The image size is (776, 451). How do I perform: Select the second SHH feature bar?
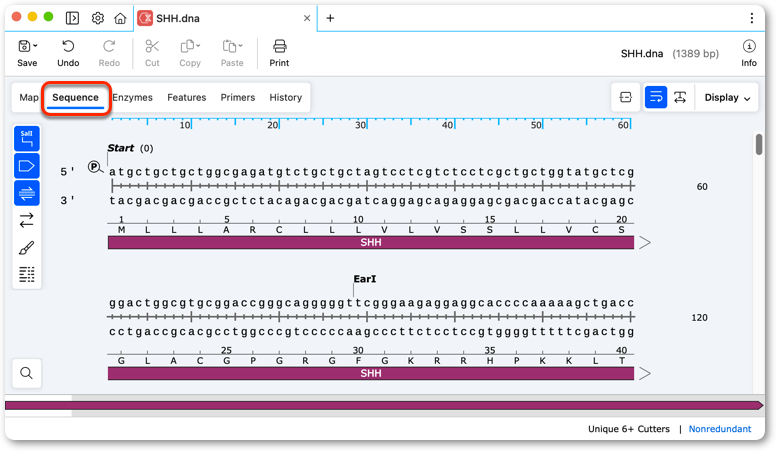[x=371, y=373]
